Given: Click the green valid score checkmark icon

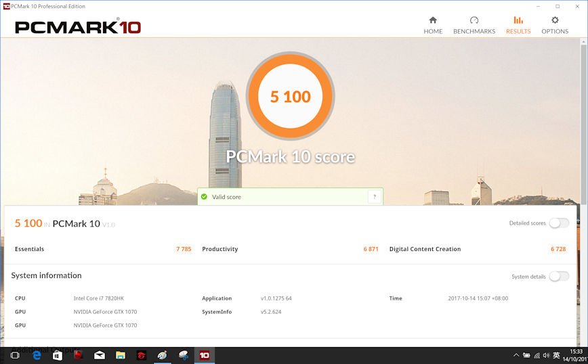Looking at the screenshot, I should [204, 197].
